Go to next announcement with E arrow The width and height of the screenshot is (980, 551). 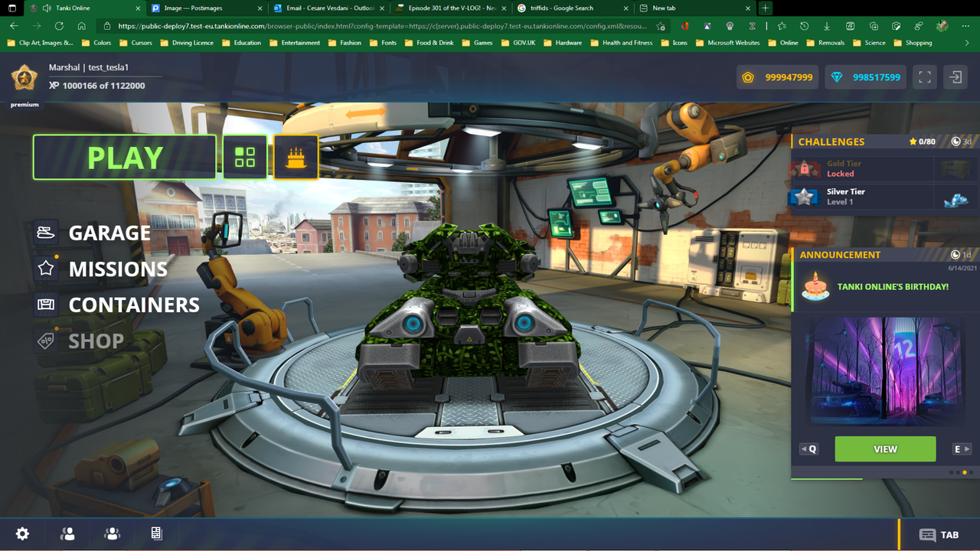962,449
